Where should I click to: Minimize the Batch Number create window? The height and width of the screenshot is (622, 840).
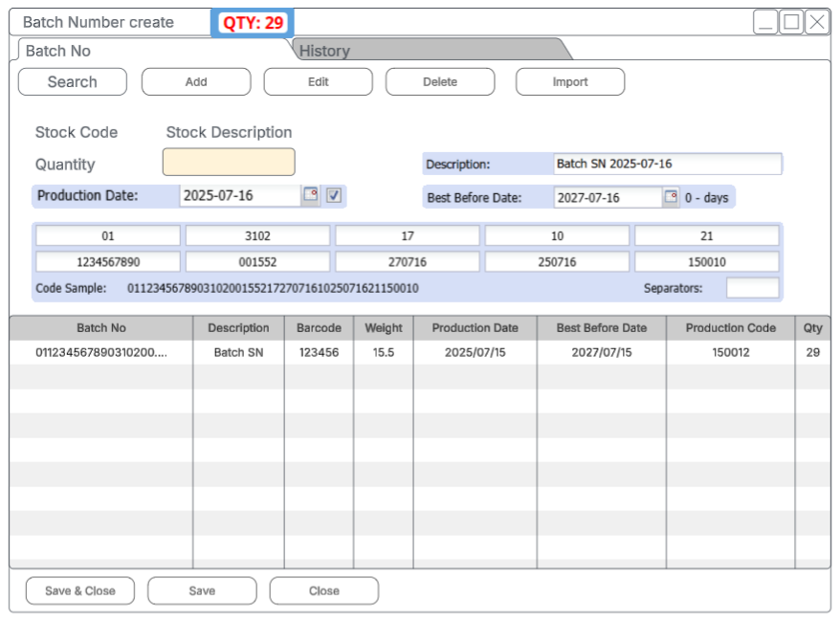click(x=765, y=23)
